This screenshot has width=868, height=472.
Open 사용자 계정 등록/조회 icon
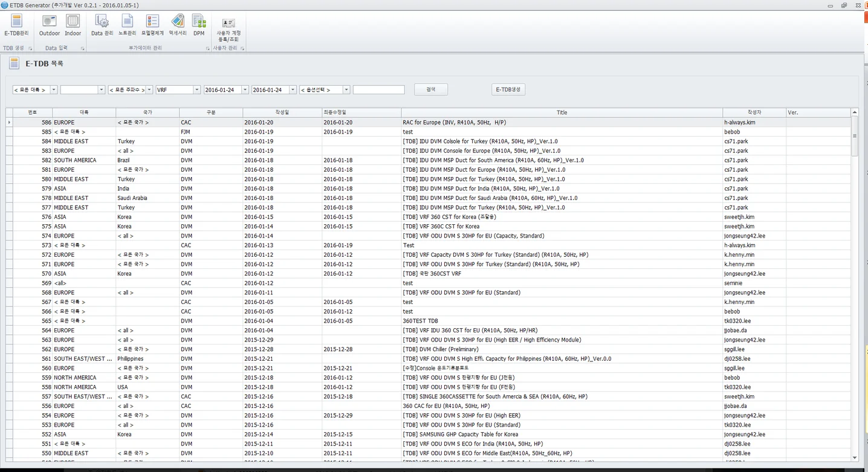click(228, 29)
